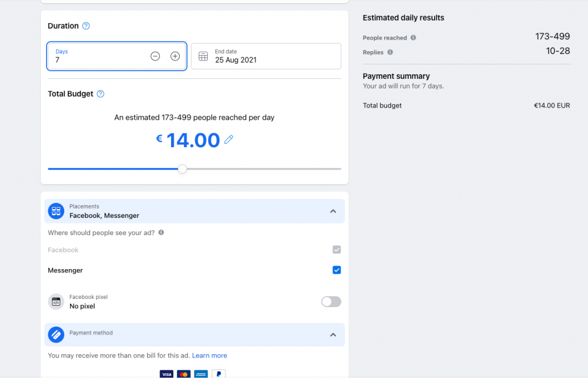Image resolution: width=588 pixels, height=380 pixels.
Task: Increase days with the plus button
Action: click(x=175, y=56)
